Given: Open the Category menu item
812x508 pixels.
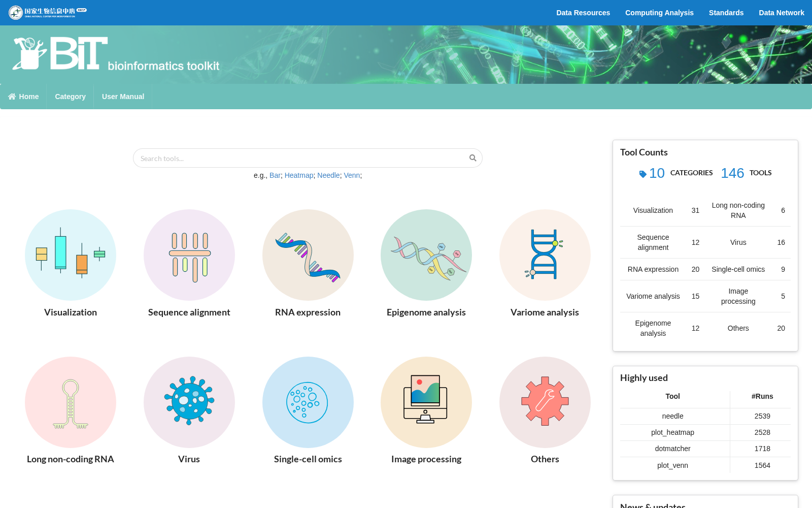Looking at the screenshot, I should 70,97.
